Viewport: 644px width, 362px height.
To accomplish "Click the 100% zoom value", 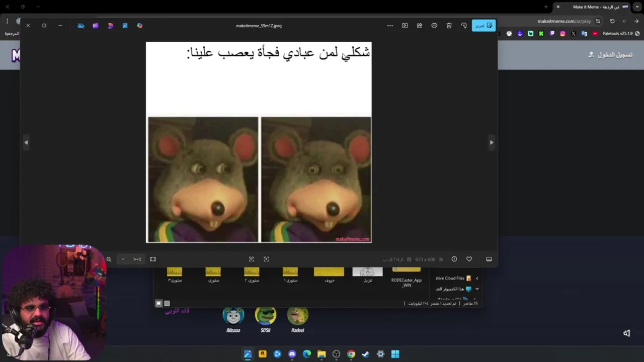I will [137, 259].
